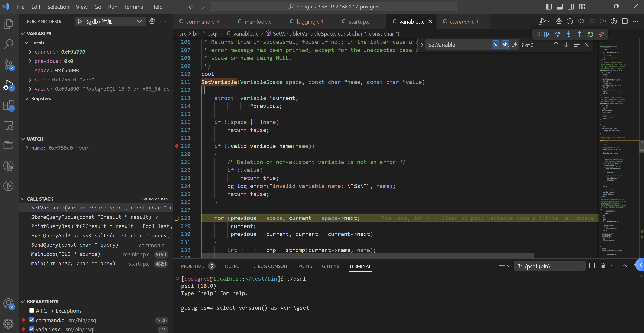Viewport: 644px width, 333px height.
Task: Open the Terminal menu in menu bar
Action: tap(134, 7)
